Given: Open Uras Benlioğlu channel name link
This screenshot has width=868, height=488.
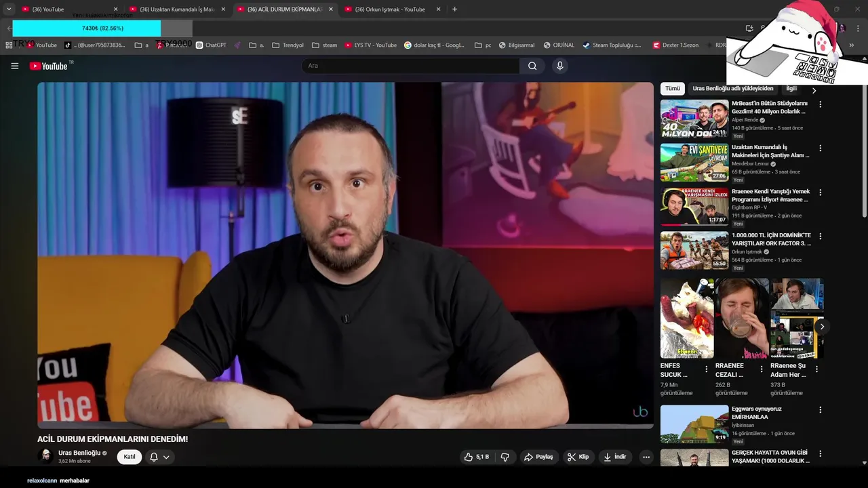Looking at the screenshot, I should pos(79,453).
